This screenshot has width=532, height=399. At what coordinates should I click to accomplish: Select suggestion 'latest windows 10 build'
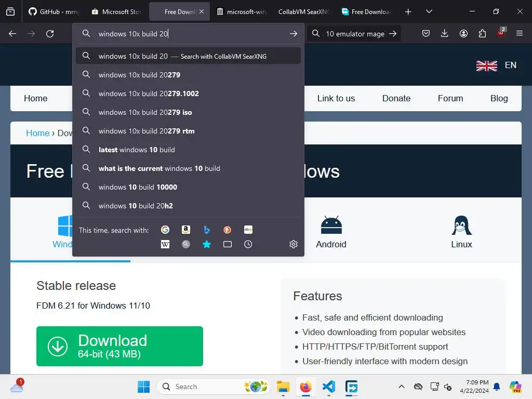click(x=188, y=150)
